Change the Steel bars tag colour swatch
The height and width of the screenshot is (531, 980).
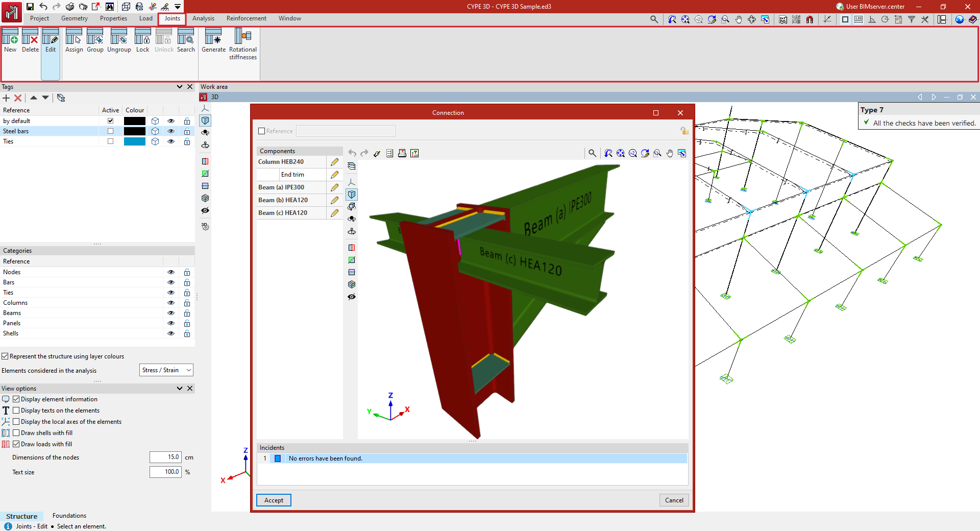pyautogui.click(x=135, y=131)
